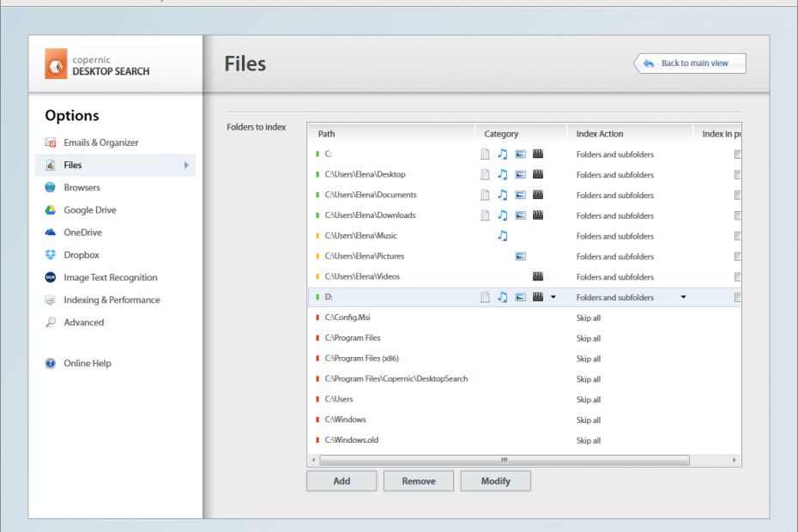Image resolution: width=798 pixels, height=532 pixels.
Task: Click the Category column header
Action: [x=521, y=134]
